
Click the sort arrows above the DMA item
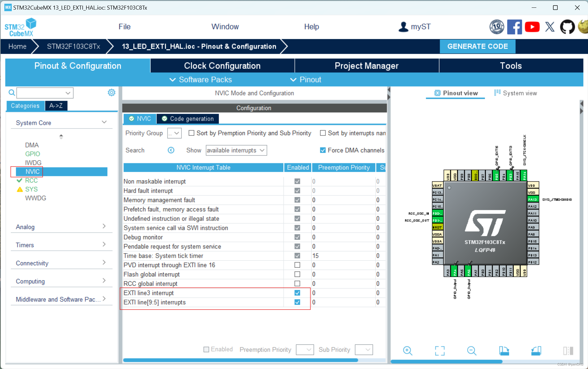[61, 136]
